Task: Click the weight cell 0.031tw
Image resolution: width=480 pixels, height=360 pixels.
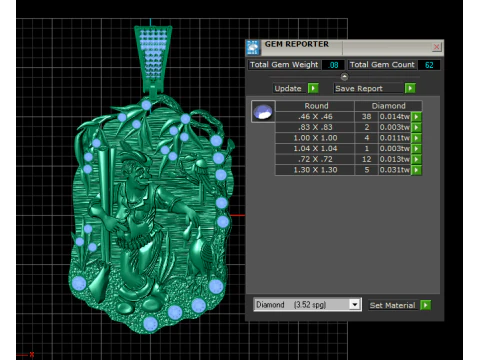Action: point(394,170)
